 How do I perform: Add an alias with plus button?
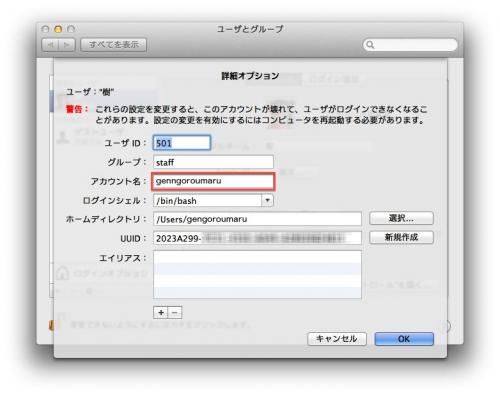[x=161, y=312]
